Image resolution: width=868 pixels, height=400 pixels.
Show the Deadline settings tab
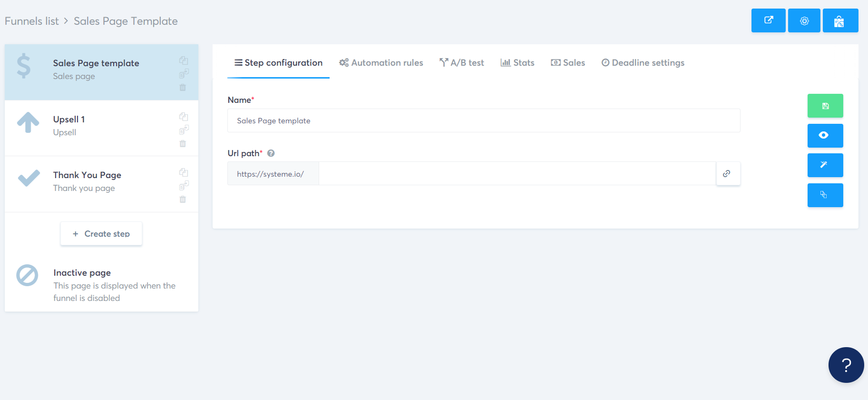(643, 63)
